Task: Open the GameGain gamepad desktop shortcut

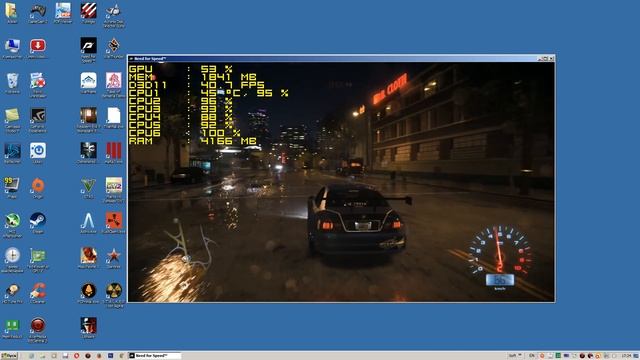Action: (x=38, y=11)
